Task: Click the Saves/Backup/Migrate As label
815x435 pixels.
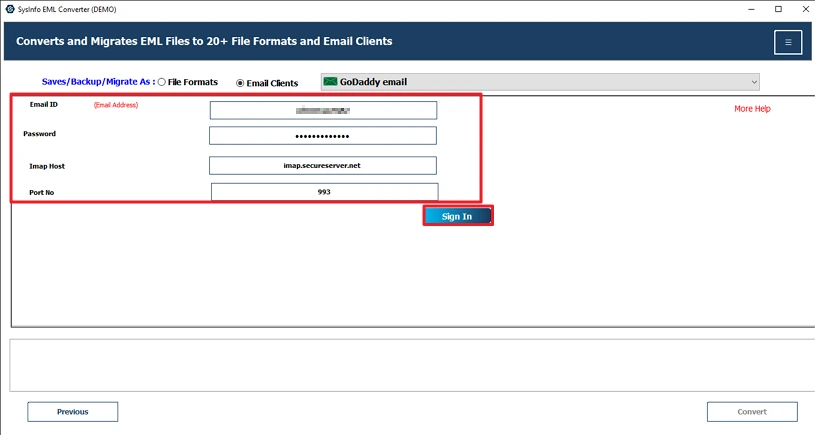Action: 98,82
